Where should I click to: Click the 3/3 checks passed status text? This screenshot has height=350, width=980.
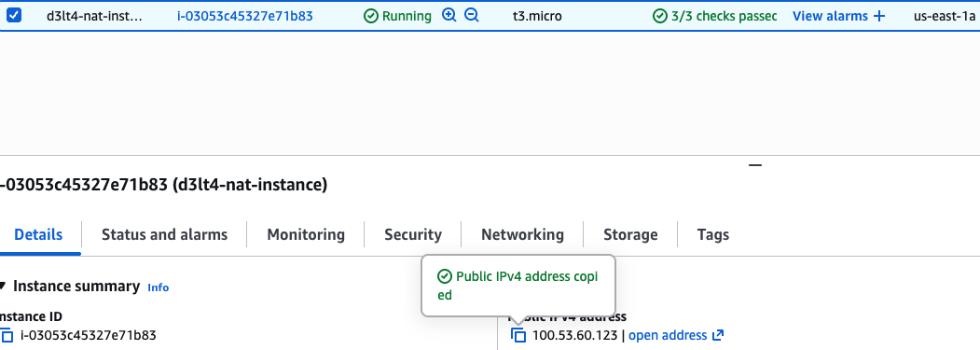(724, 16)
